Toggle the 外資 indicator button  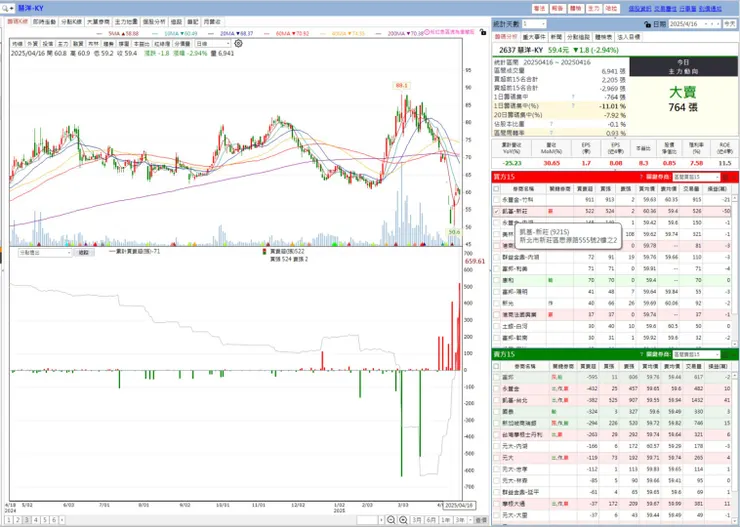[x=32, y=43]
